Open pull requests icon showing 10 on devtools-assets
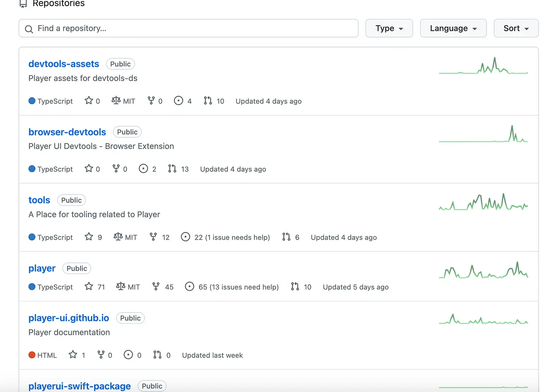 (x=208, y=100)
